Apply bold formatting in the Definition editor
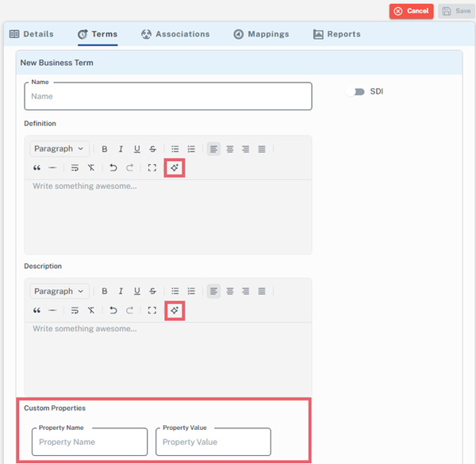 point(104,149)
